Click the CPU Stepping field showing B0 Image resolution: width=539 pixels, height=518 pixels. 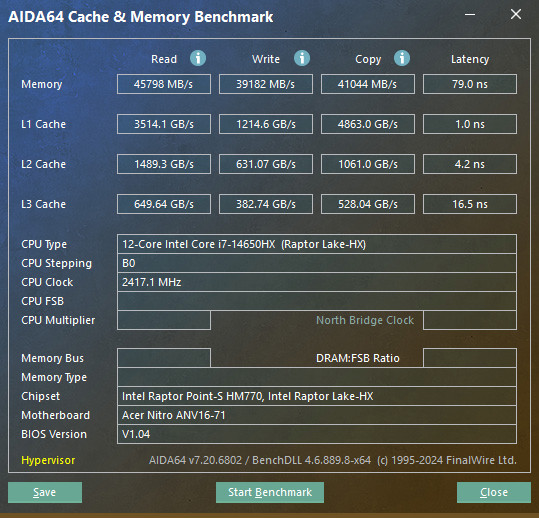click(317, 263)
